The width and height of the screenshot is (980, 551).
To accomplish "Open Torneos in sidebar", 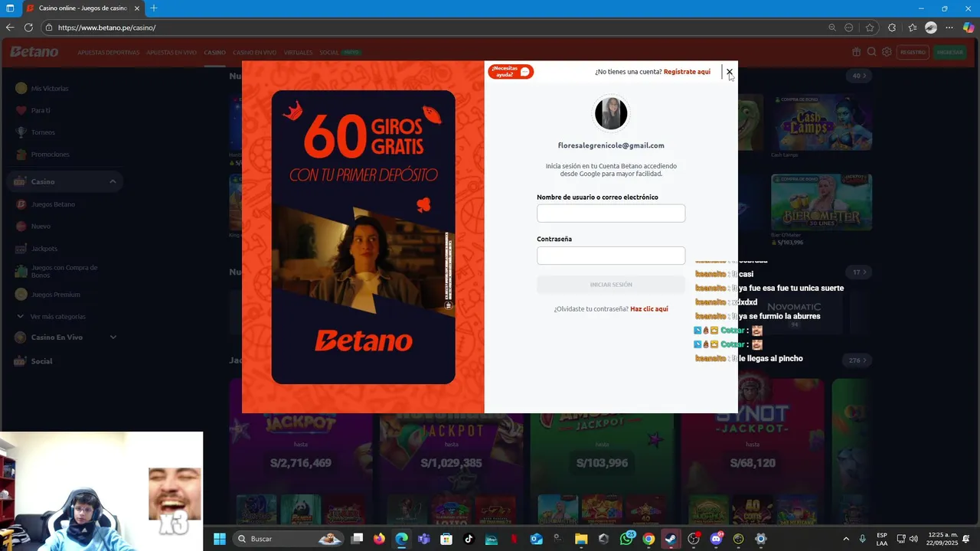I will [43, 132].
